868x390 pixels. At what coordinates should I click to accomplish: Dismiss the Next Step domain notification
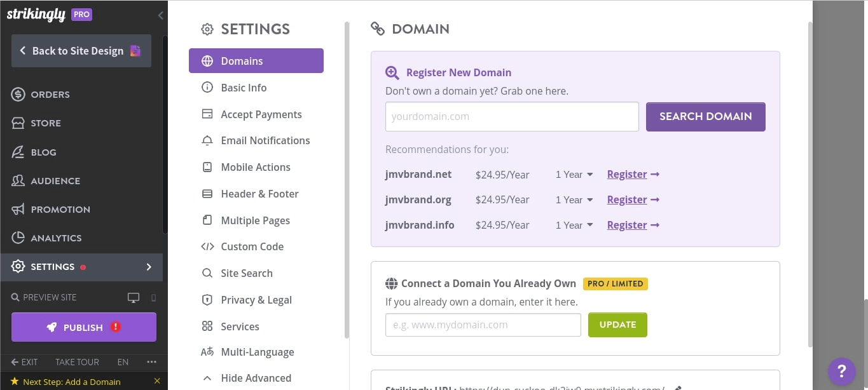(157, 381)
